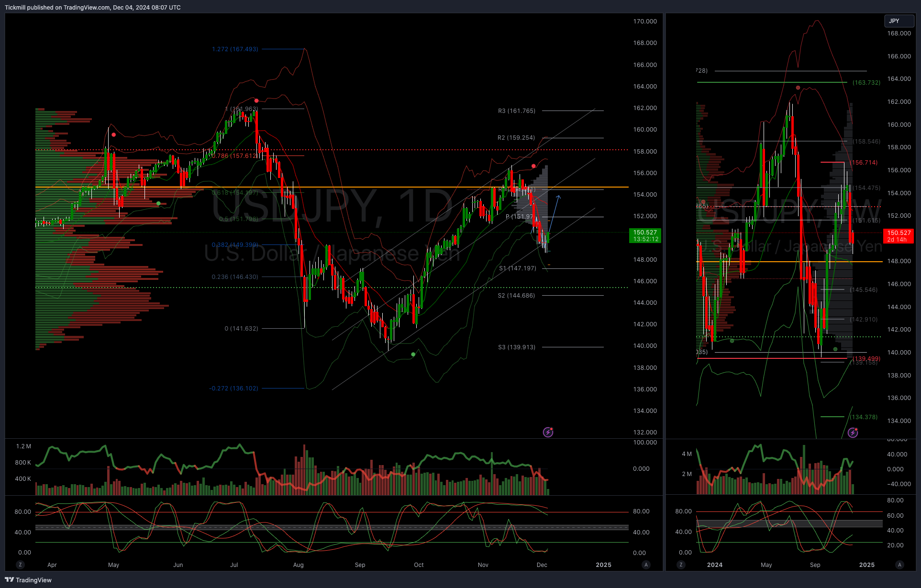Image resolution: width=921 pixels, height=588 pixels.
Task: Click the green dot marker below September low
Action: [413, 354]
